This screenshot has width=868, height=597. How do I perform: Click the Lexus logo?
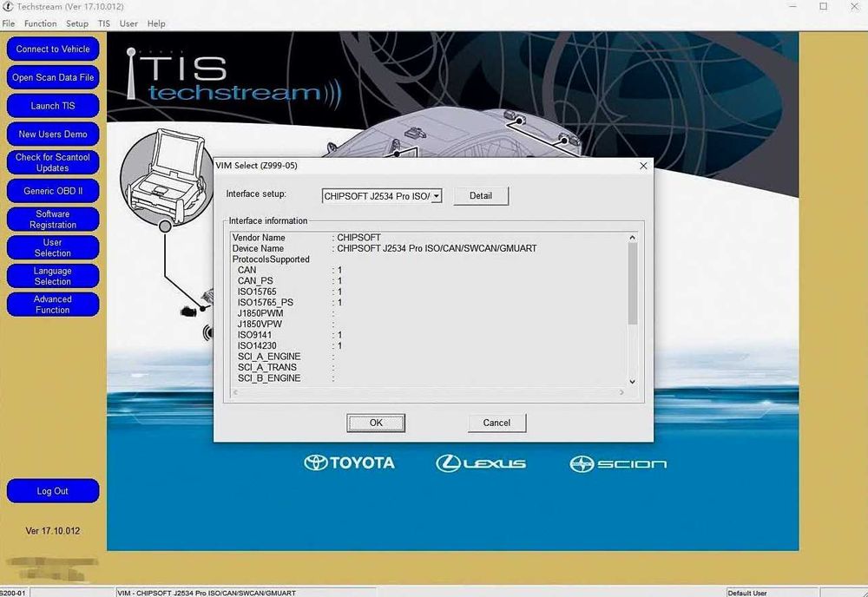[x=481, y=463]
